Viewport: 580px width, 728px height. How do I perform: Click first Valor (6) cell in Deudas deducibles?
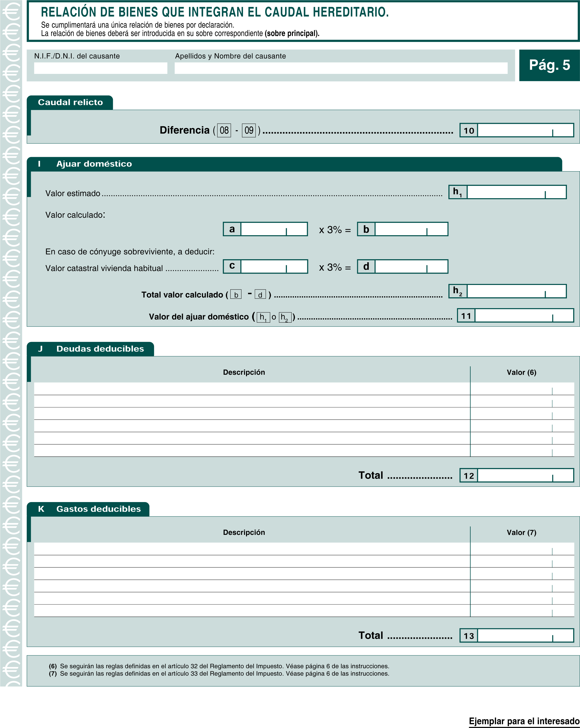pyautogui.click(x=522, y=389)
